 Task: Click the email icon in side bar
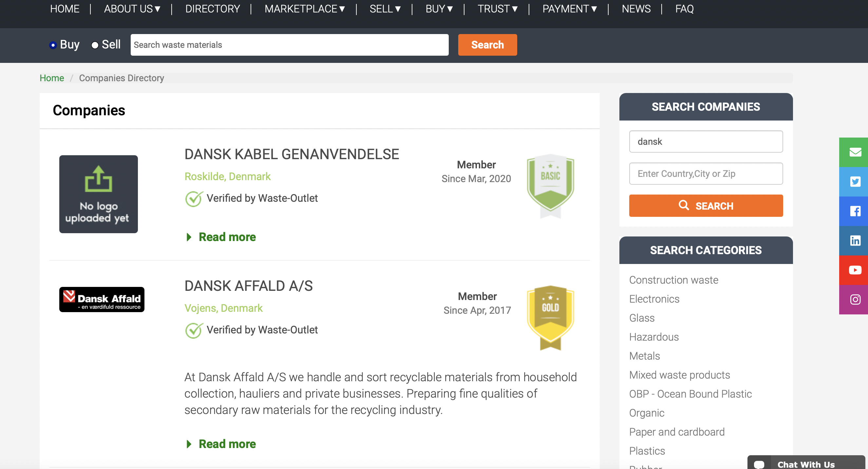(x=855, y=152)
